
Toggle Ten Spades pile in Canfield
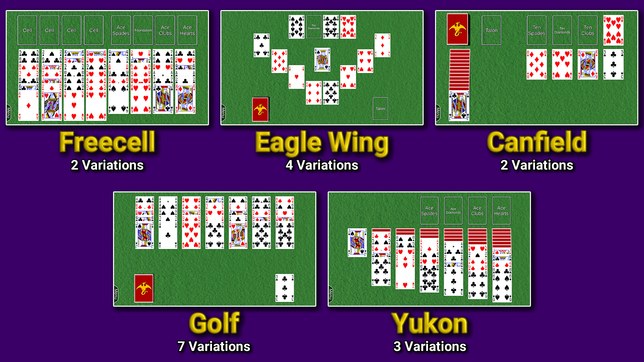click(535, 30)
